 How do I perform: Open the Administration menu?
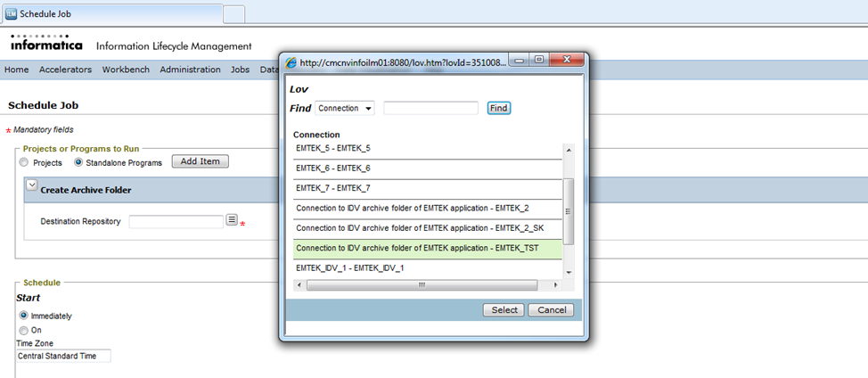190,70
